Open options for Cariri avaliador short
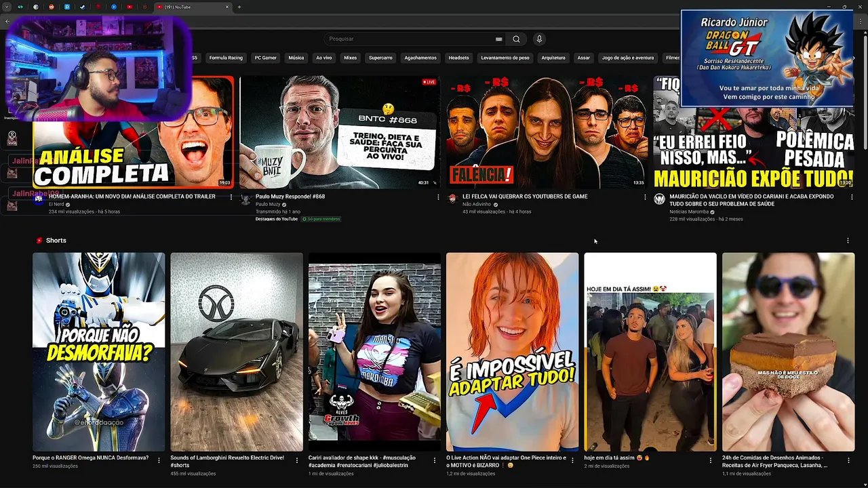868x488 pixels. coord(435,460)
